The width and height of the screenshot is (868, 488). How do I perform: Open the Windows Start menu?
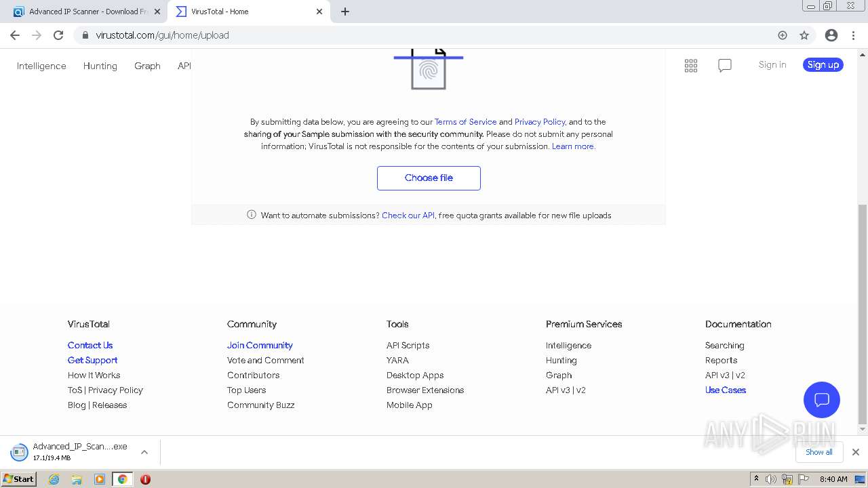click(x=19, y=479)
